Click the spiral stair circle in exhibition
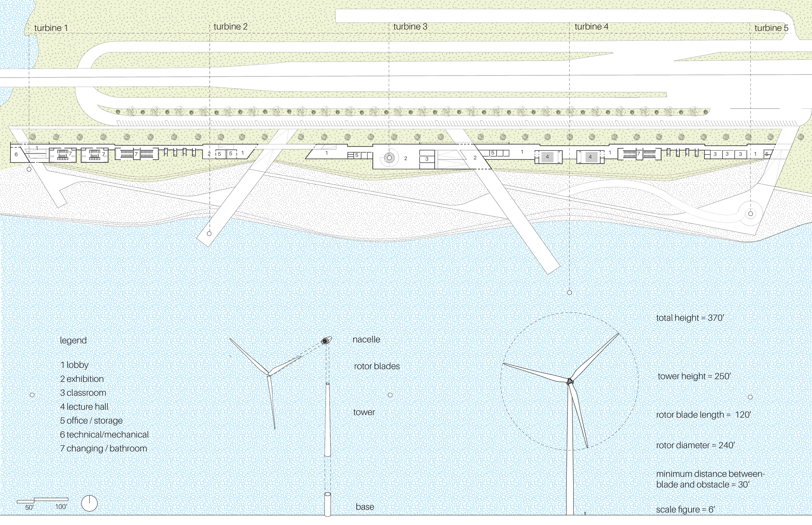812x525 pixels. (x=389, y=158)
